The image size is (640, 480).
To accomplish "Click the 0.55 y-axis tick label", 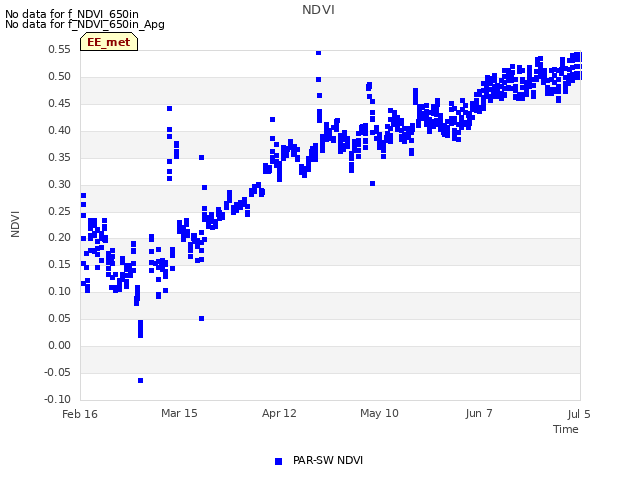I will (x=60, y=49).
